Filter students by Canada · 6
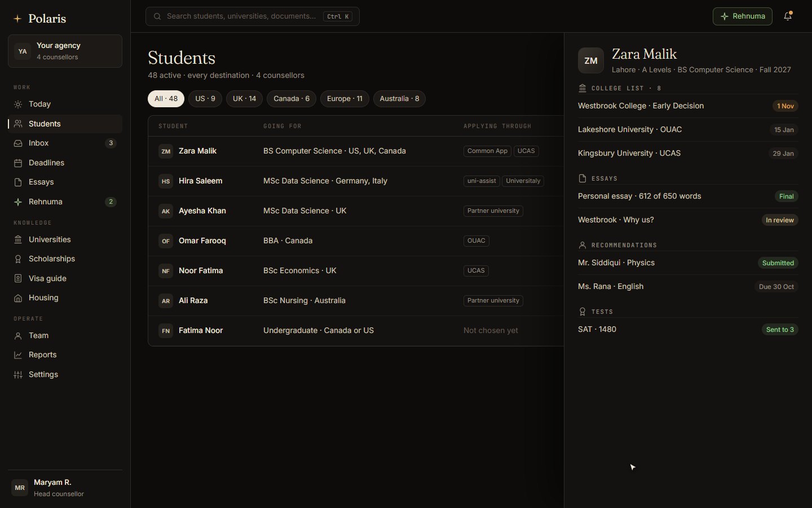This screenshot has height=508, width=812. click(x=292, y=99)
